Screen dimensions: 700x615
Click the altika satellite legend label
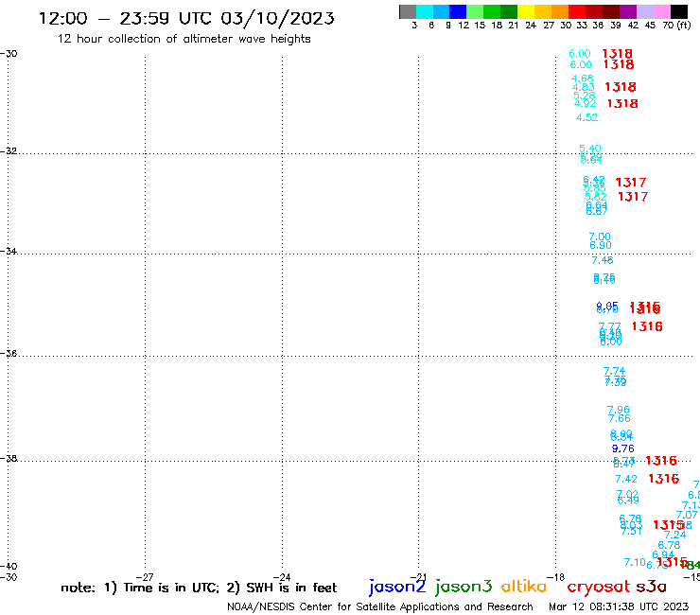click(x=524, y=587)
